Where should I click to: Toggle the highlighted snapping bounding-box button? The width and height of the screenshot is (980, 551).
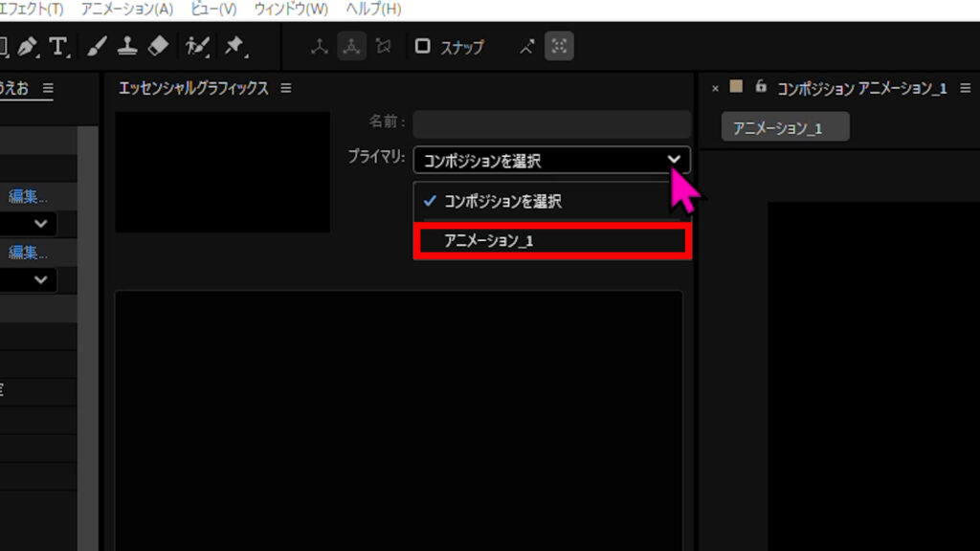559,46
